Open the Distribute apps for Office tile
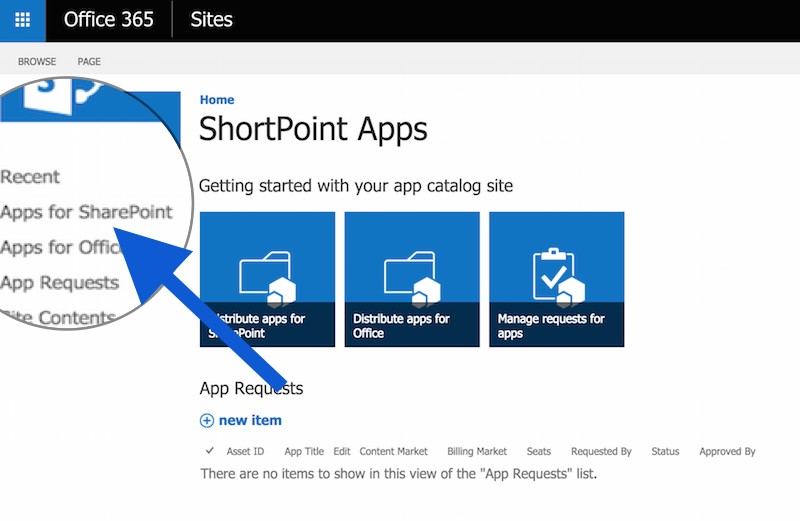Screen dimensions: 800x521 click(x=412, y=279)
